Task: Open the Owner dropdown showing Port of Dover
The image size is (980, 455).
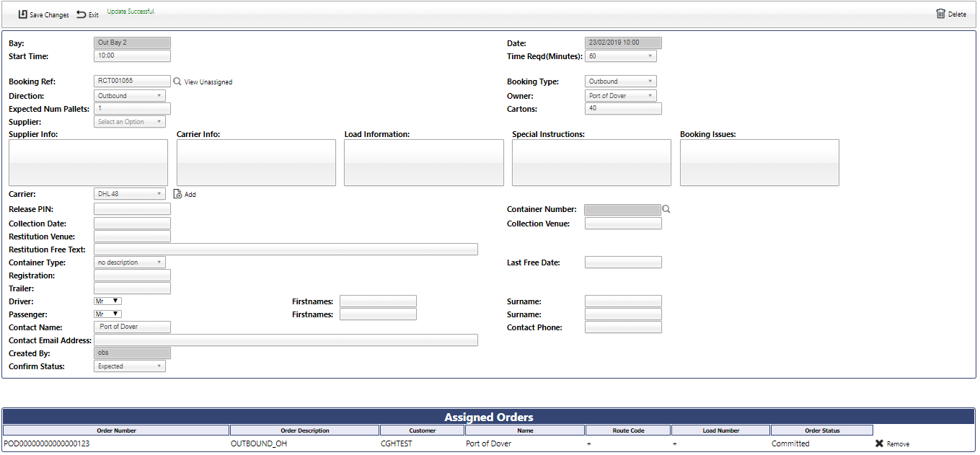Action: coord(620,96)
